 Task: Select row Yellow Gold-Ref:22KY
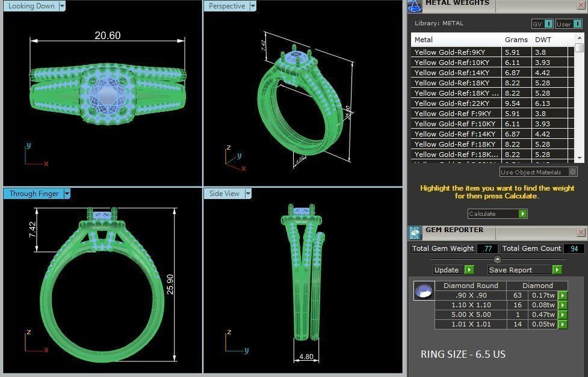(x=492, y=103)
